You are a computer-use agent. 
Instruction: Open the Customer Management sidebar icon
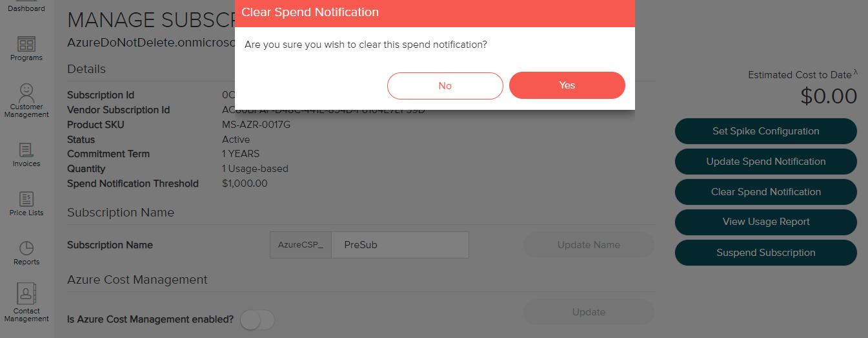pos(26,90)
